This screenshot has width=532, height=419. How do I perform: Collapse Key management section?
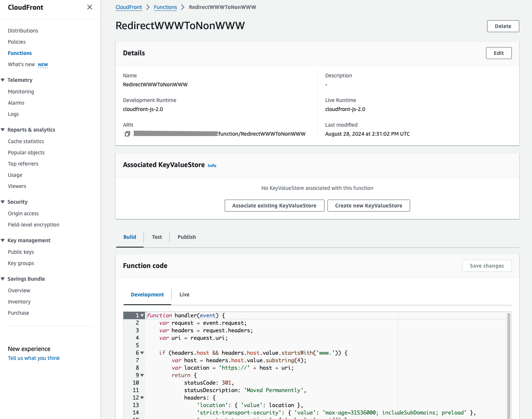(3, 240)
